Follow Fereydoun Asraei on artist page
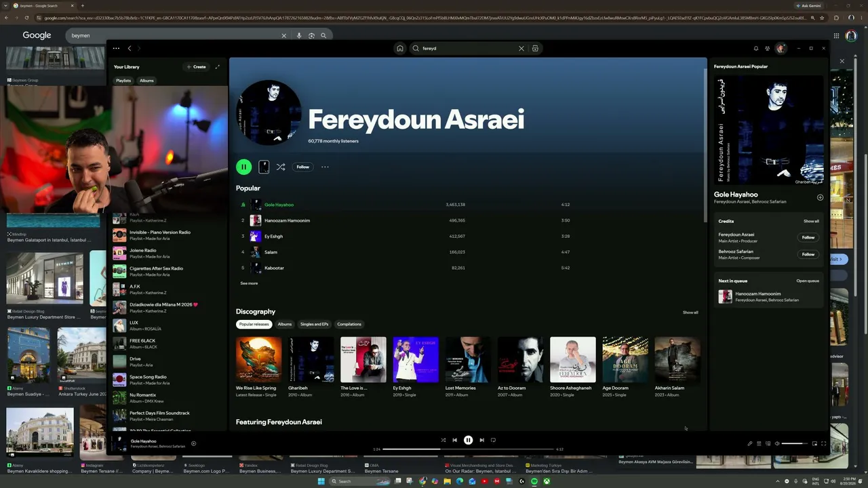Viewport: 868px width, 488px height. pyautogui.click(x=303, y=167)
